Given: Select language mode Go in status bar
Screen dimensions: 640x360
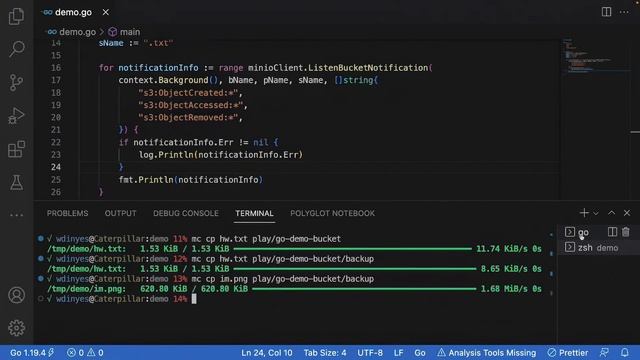Looking at the screenshot, I should [420, 353].
